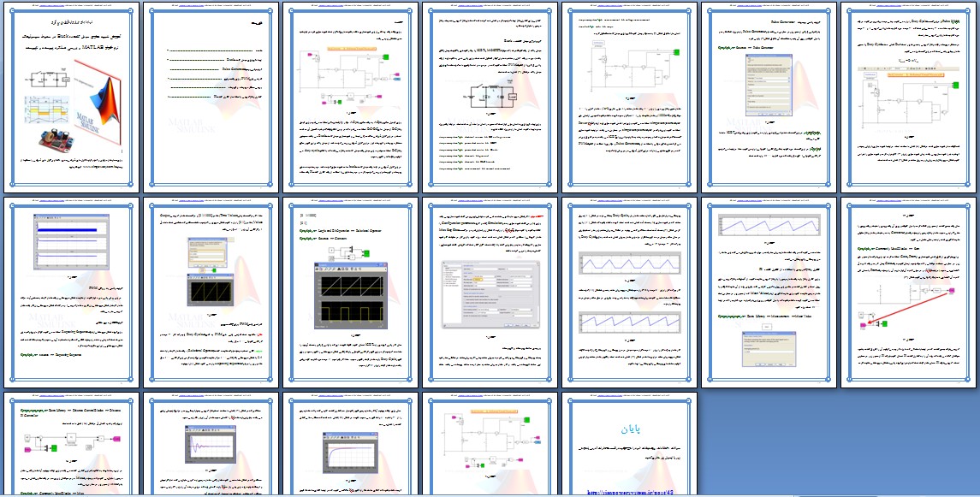Open the final page titled پایان
This screenshot has height=497, width=980.
(x=629, y=445)
